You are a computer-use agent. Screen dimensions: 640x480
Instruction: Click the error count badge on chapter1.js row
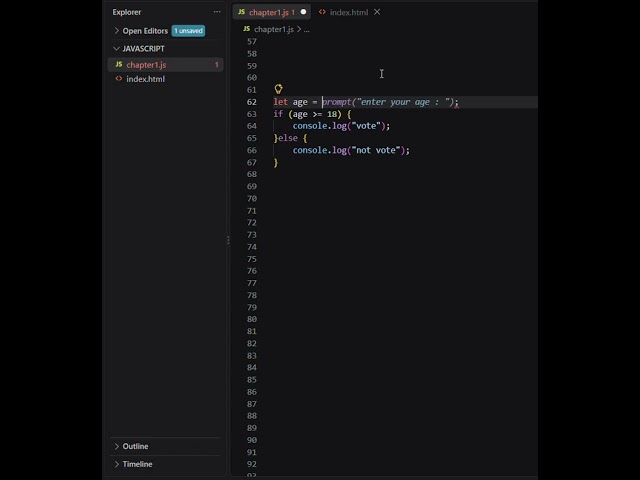click(216, 64)
